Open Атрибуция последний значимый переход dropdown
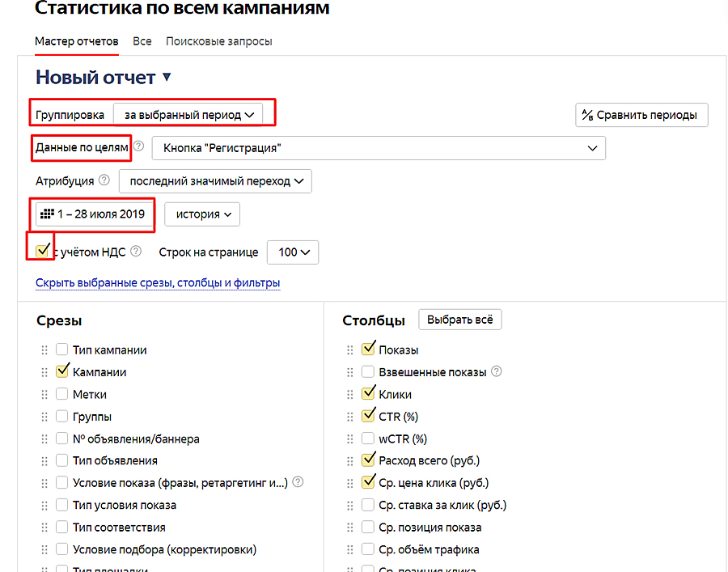728x572 pixels. point(215,181)
